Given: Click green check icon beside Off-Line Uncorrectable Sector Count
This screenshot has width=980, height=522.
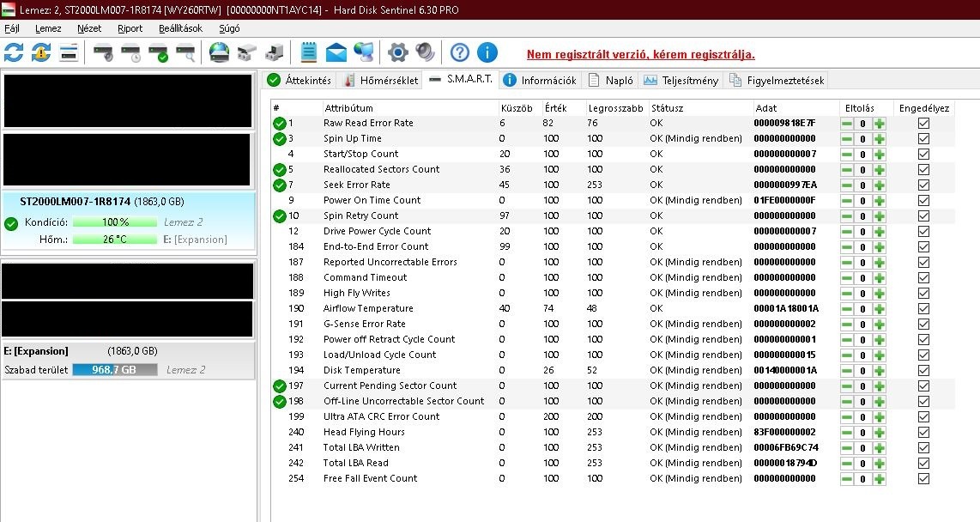Looking at the screenshot, I should tap(280, 401).
